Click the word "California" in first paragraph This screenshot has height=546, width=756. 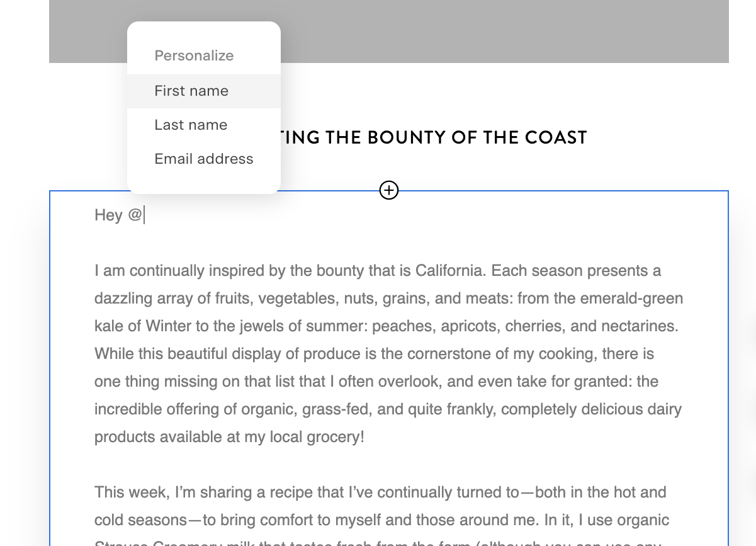point(448,271)
